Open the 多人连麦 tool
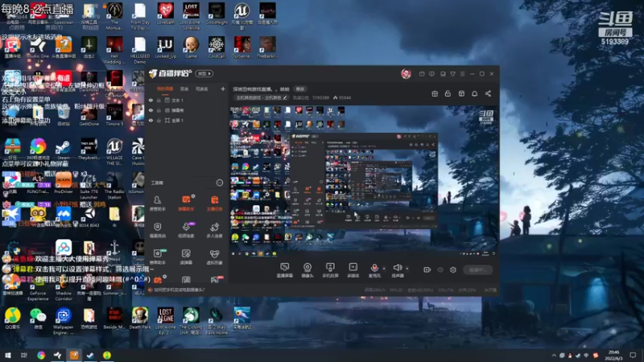This screenshot has height=362, width=644. 214,230
